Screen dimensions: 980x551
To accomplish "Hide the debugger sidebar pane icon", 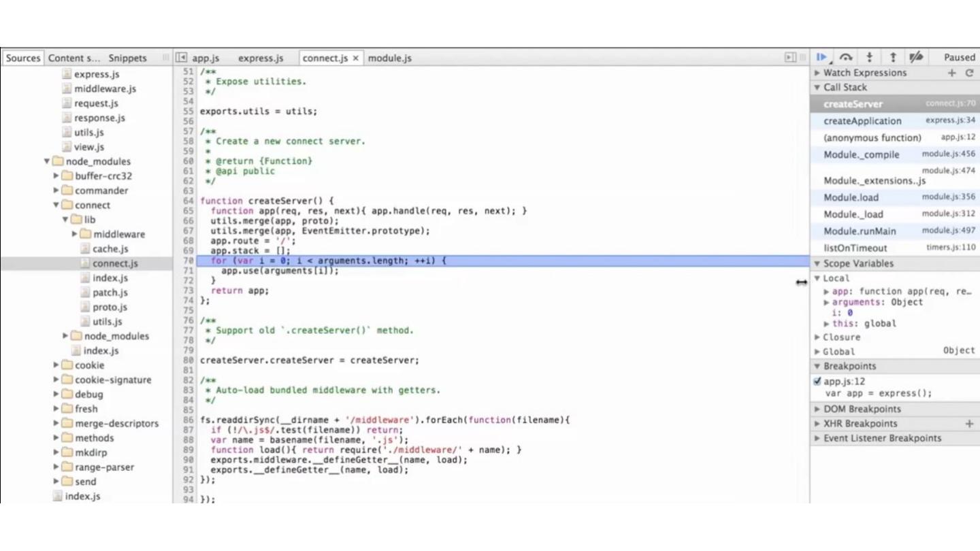I will coord(790,58).
